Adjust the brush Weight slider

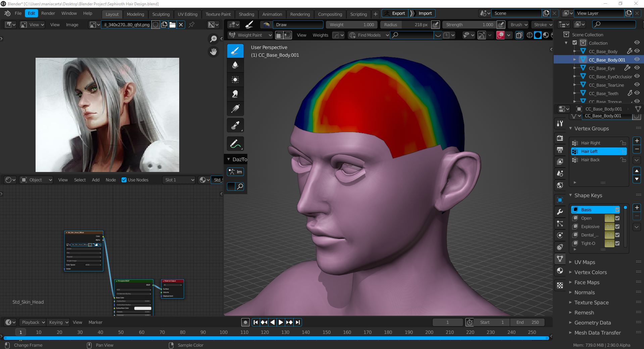coord(352,25)
